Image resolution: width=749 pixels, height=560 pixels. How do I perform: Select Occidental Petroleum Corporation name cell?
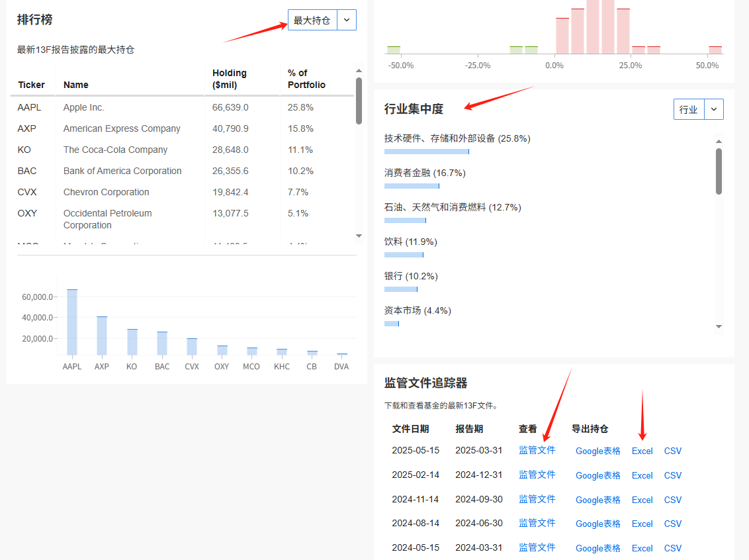[107, 219]
